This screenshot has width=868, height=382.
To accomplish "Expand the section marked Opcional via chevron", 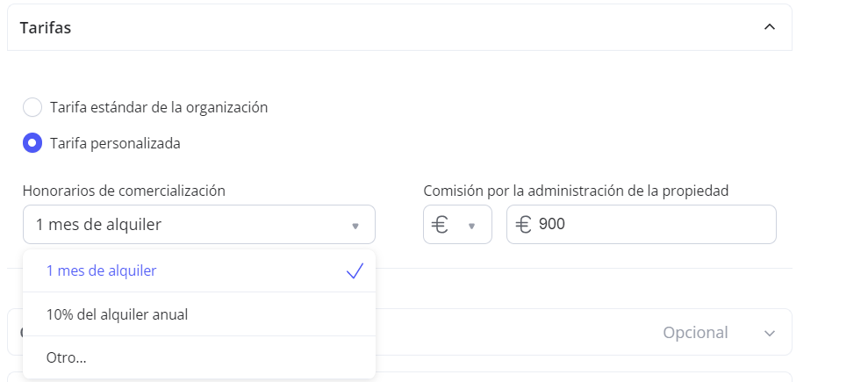I will (770, 334).
